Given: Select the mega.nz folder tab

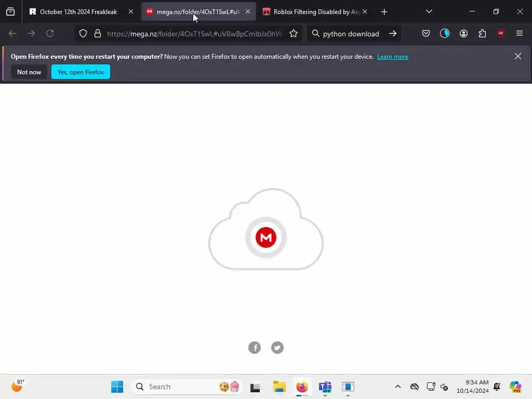Looking at the screenshot, I should 198,12.
